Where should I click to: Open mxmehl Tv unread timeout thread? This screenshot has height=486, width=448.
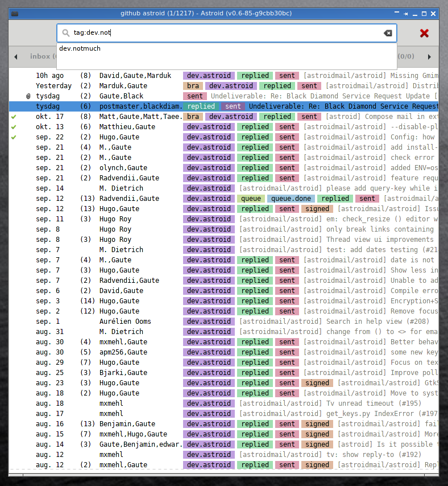click(x=224, y=403)
